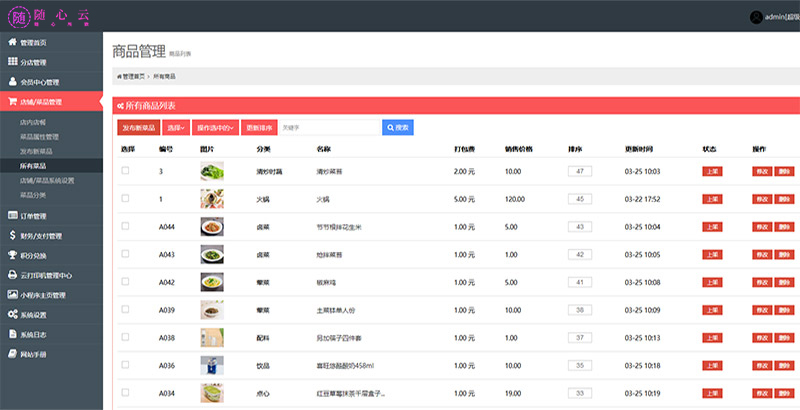The image size is (800, 410).
Task: Tick the checkbox for product A044
Action: [x=125, y=227]
